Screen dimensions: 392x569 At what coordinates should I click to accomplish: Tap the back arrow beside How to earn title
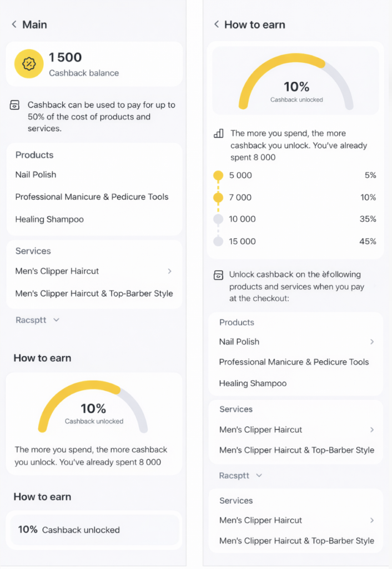pyautogui.click(x=217, y=24)
